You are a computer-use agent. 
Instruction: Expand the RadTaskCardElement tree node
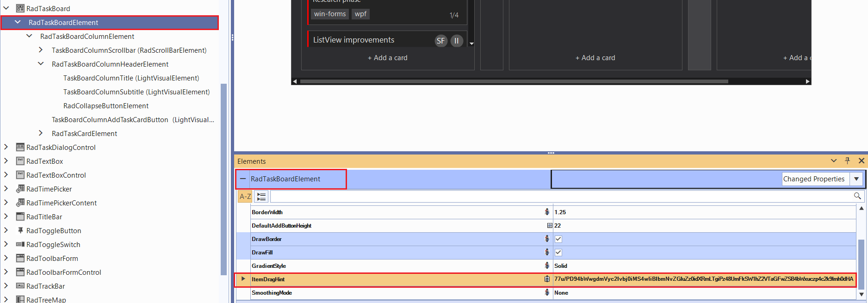click(41, 133)
